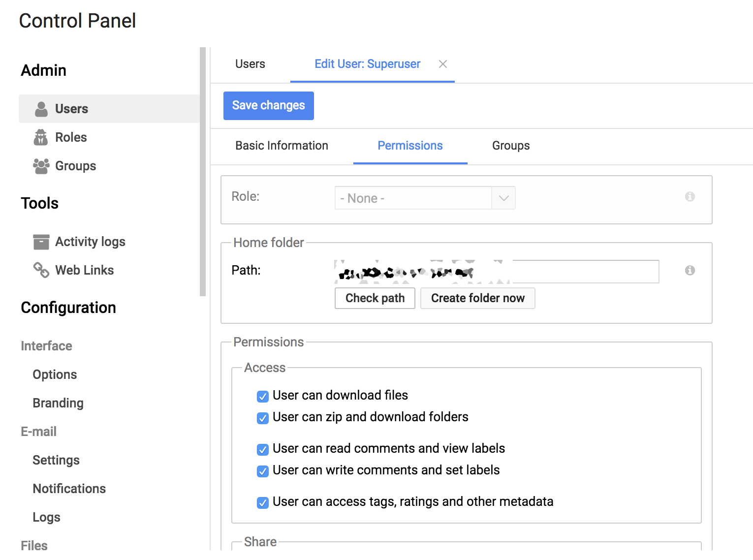Toggle 'User can zip and download folders'
The image size is (753, 560).
(263, 418)
